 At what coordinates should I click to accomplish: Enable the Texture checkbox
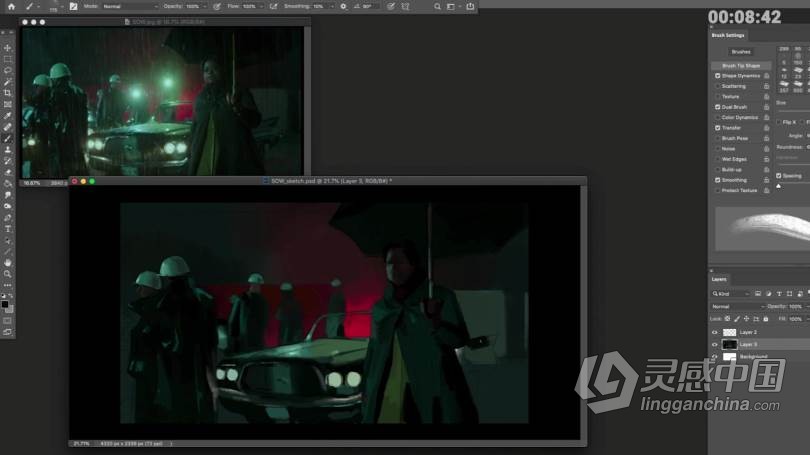click(x=718, y=97)
